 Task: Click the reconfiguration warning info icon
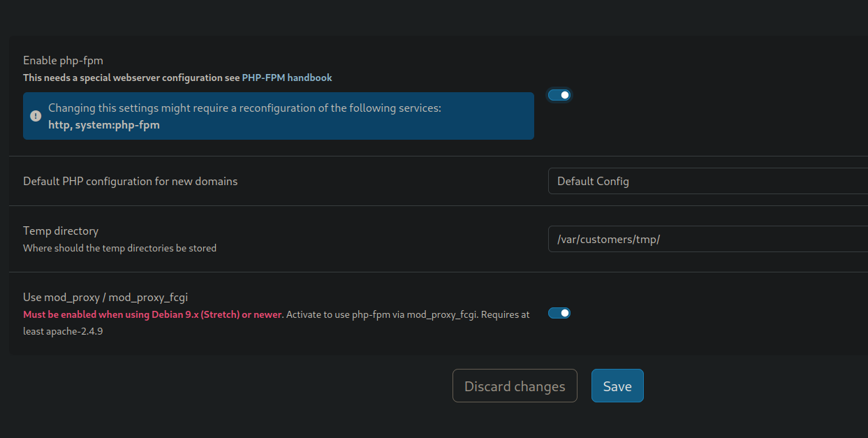(36, 116)
